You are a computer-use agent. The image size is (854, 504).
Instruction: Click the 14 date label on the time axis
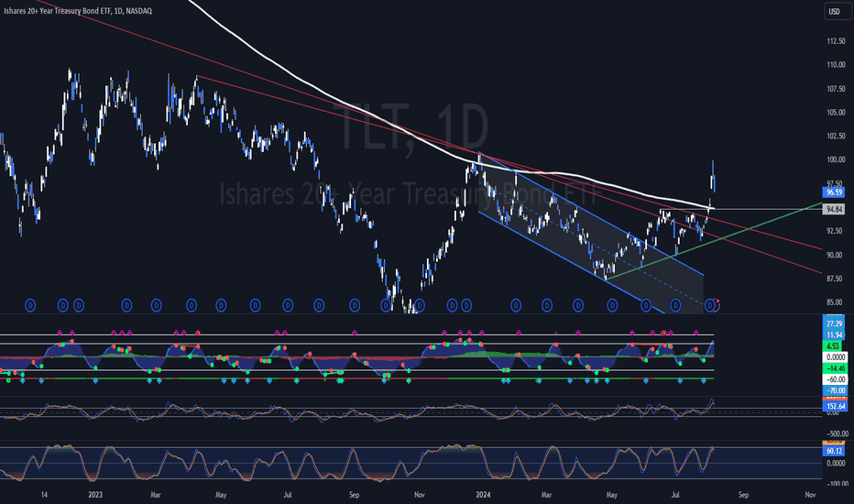click(44, 495)
